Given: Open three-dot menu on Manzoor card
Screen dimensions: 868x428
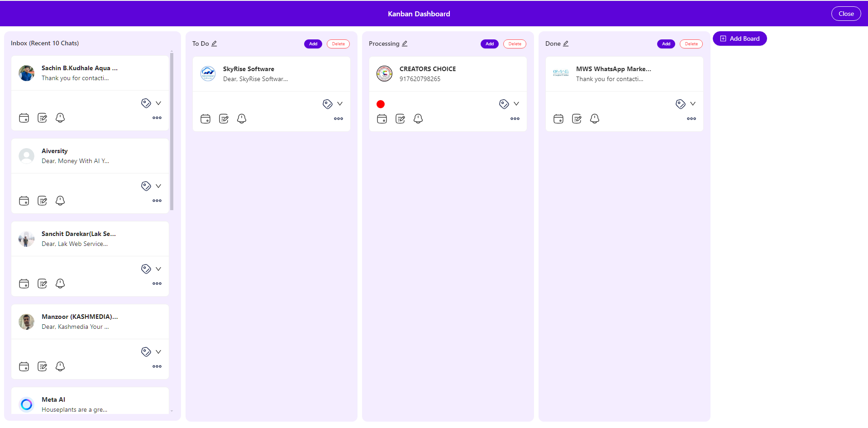Looking at the screenshot, I should (x=157, y=367).
